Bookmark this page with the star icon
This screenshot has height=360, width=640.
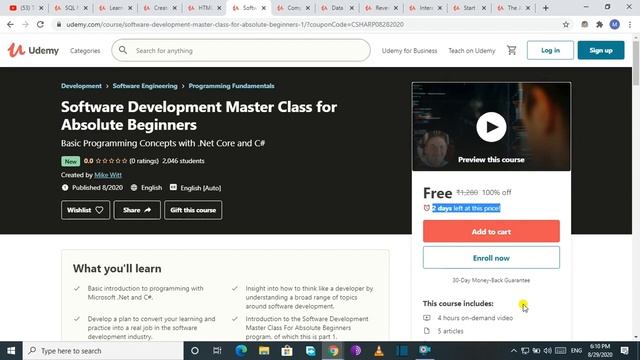tap(566, 24)
